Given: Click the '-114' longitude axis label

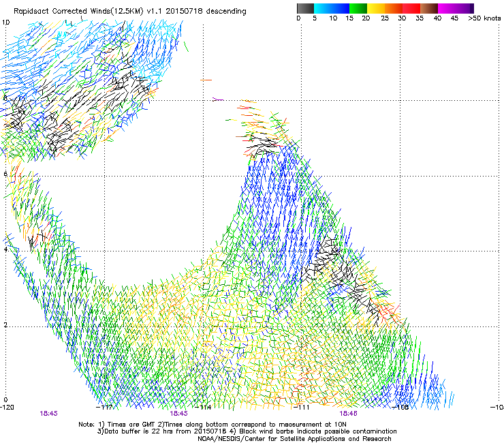Looking at the screenshot, I should (203, 408).
